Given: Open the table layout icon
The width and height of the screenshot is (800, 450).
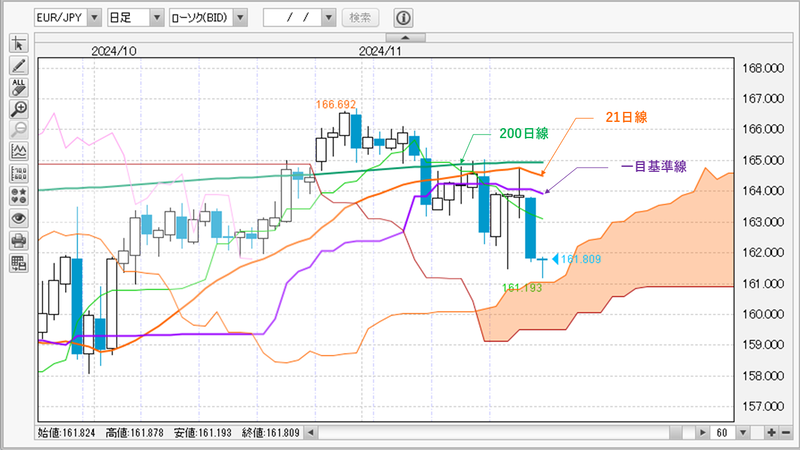Looking at the screenshot, I should pos(19,263).
